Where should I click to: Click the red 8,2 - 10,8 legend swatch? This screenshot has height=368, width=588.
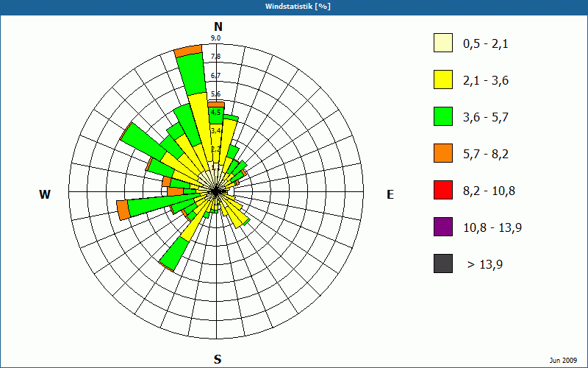(443, 190)
